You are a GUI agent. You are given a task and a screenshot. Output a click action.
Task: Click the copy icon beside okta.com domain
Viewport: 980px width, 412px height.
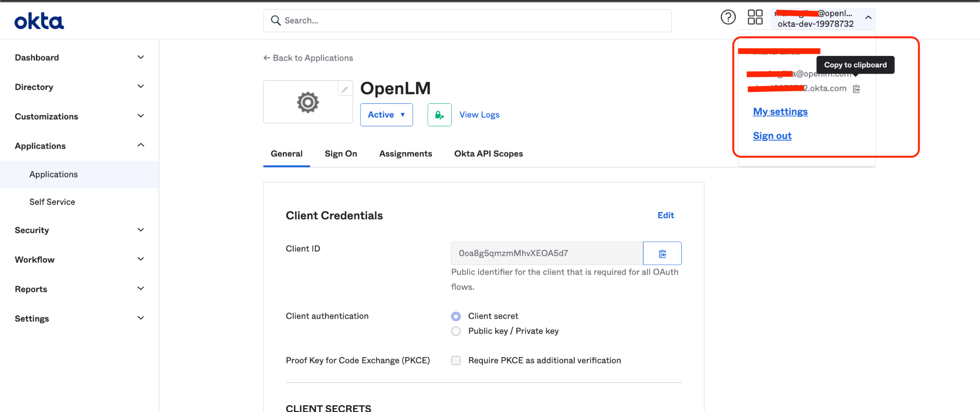coord(857,89)
